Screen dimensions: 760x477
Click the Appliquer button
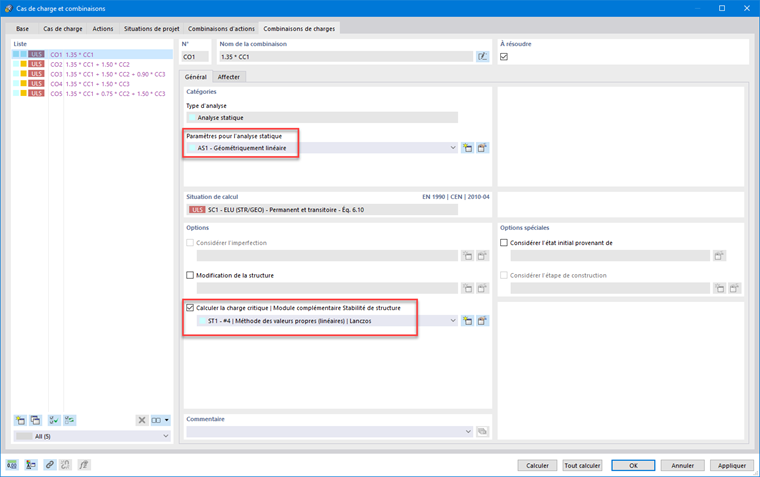732,465
